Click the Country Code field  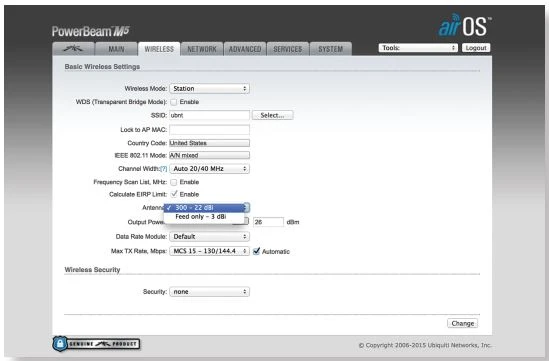(209, 143)
